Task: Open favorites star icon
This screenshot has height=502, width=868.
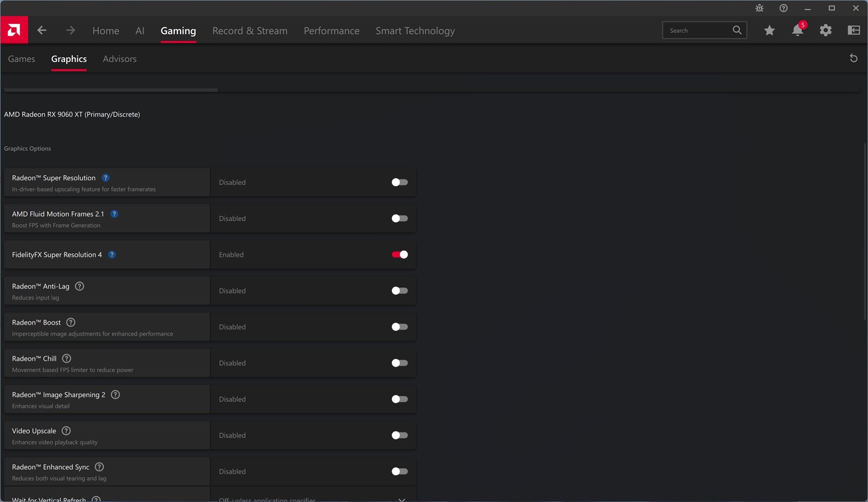Action: tap(769, 30)
